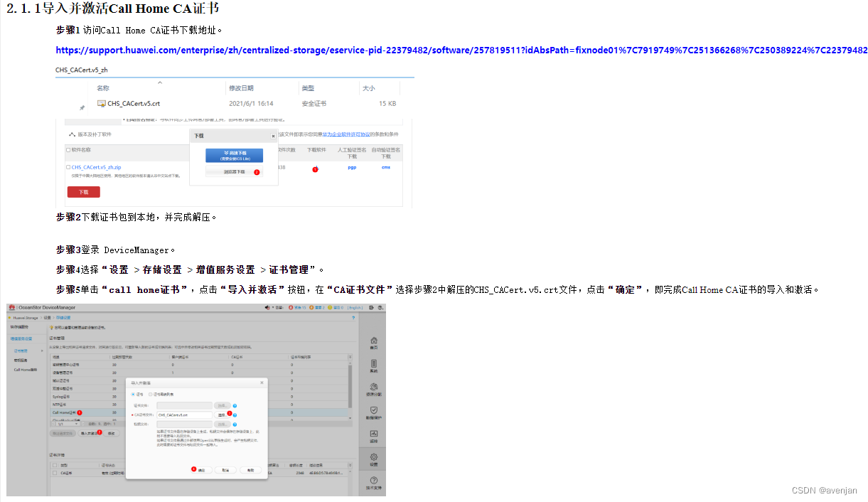868x502 pixels.
Task: Click certificate table vertical scrollbar
Action: (350, 386)
